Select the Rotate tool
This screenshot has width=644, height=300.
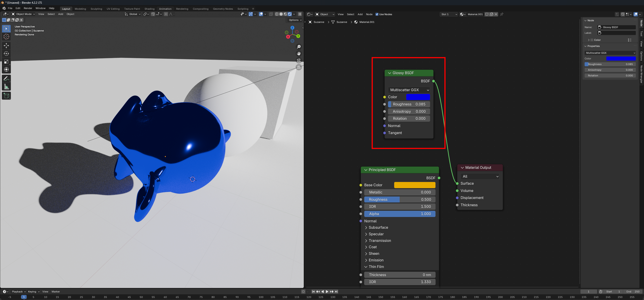point(6,54)
